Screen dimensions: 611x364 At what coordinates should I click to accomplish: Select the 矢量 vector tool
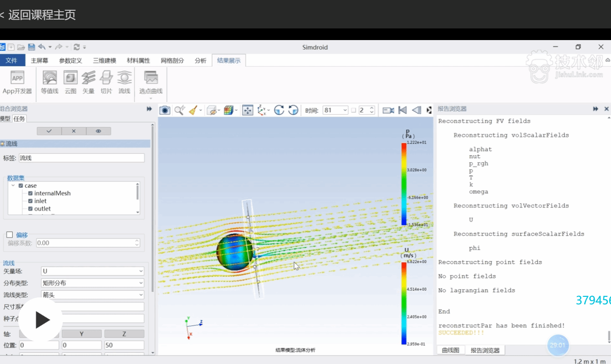click(x=89, y=82)
